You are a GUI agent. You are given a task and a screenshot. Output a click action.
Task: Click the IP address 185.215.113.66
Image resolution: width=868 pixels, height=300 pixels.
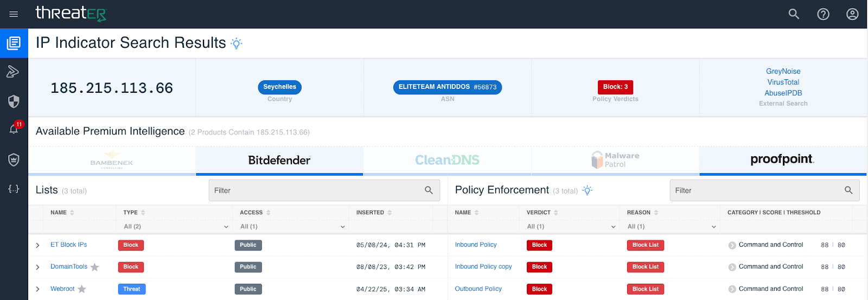112,88
